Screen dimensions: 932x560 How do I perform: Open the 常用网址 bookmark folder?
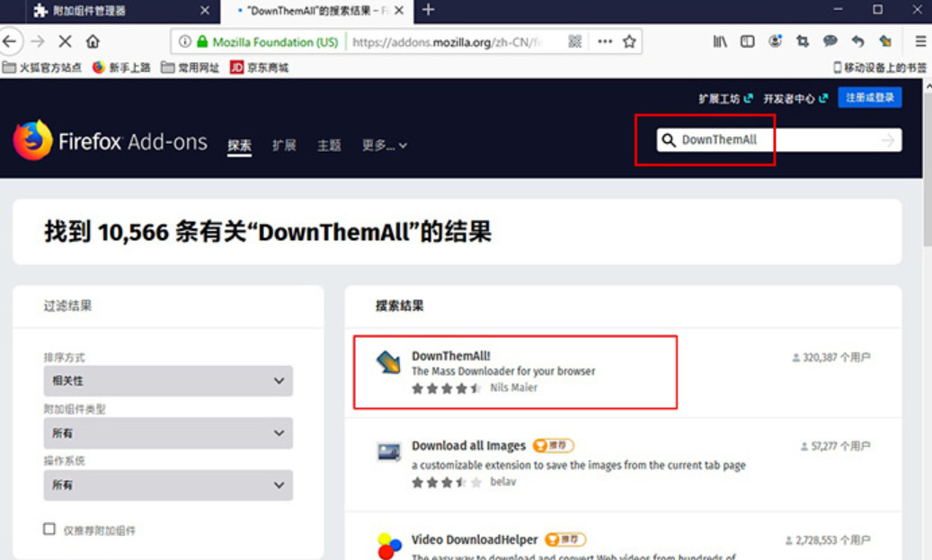[x=191, y=67]
